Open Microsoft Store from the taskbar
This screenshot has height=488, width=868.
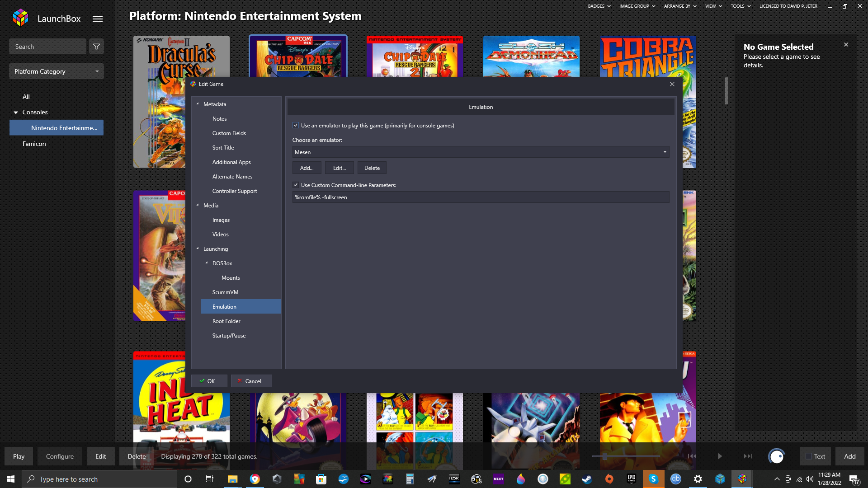[x=321, y=479]
